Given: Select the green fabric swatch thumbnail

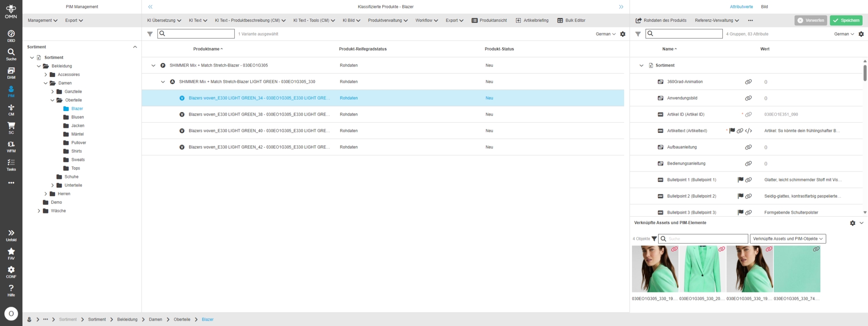Looking at the screenshot, I should click(x=797, y=269).
